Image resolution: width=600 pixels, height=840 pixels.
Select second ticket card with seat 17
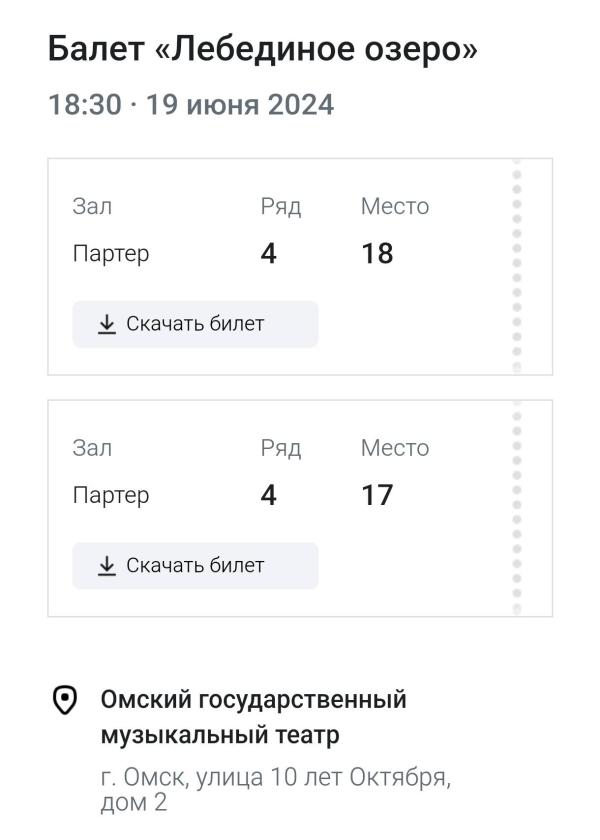pyautogui.click(x=300, y=508)
